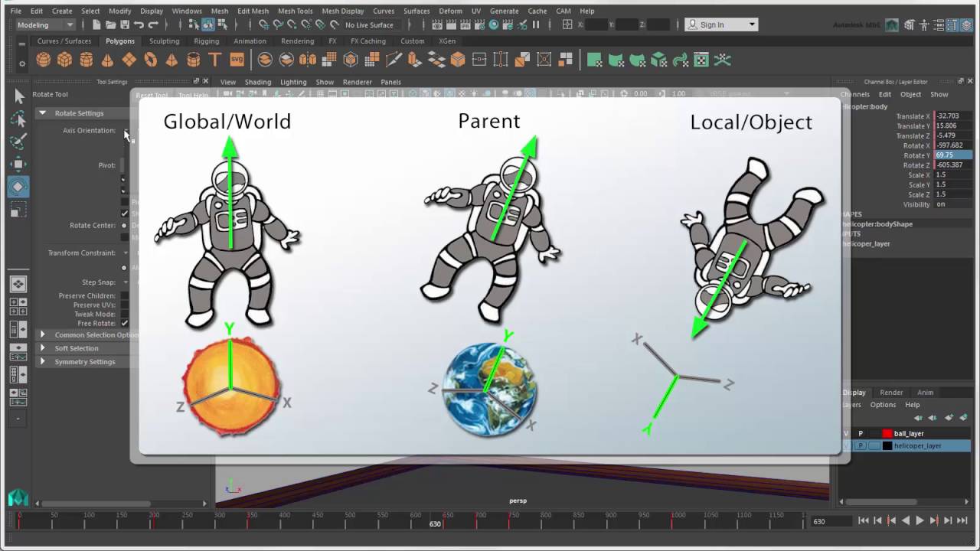Select the polygon sphere shelf icon
The height and width of the screenshot is (551, 980).
(44, 60)
